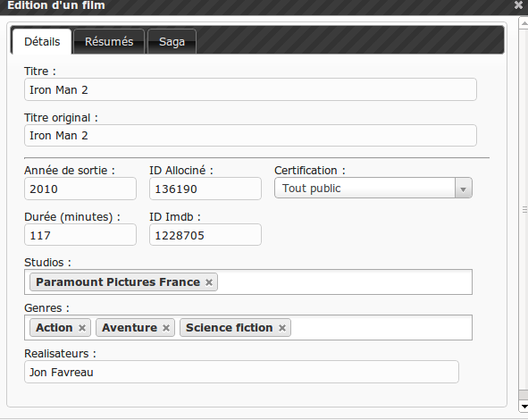The image size is (528, 420).
Task: Select the Action genre tag label
Action: (x=54, y=328)
